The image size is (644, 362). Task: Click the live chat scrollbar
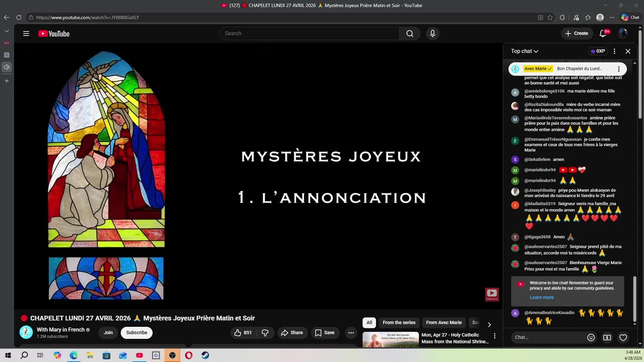click(634, 299)
